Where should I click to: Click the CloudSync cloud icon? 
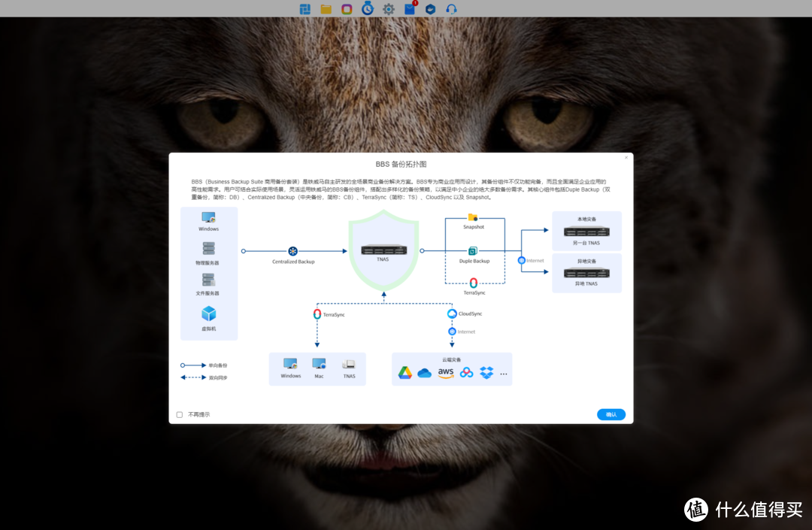point(452,313)
